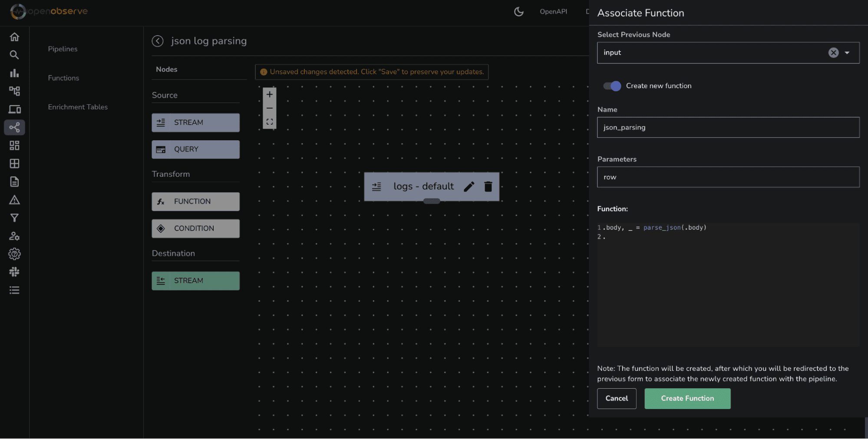
Task: Fit the canvas view with the fullscreen icon
Action: [270, 122]
